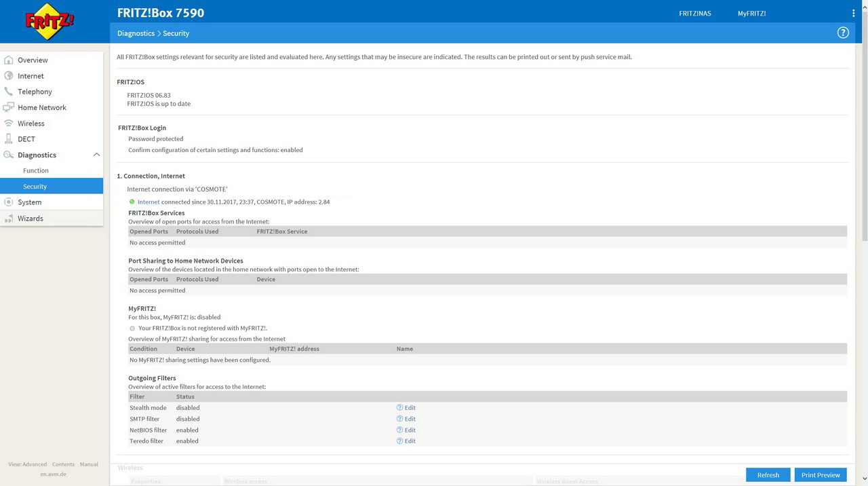This screenshot has height=486, width=868.
Task: Visit the en.avm.de footer link
Action: point(53,474)
